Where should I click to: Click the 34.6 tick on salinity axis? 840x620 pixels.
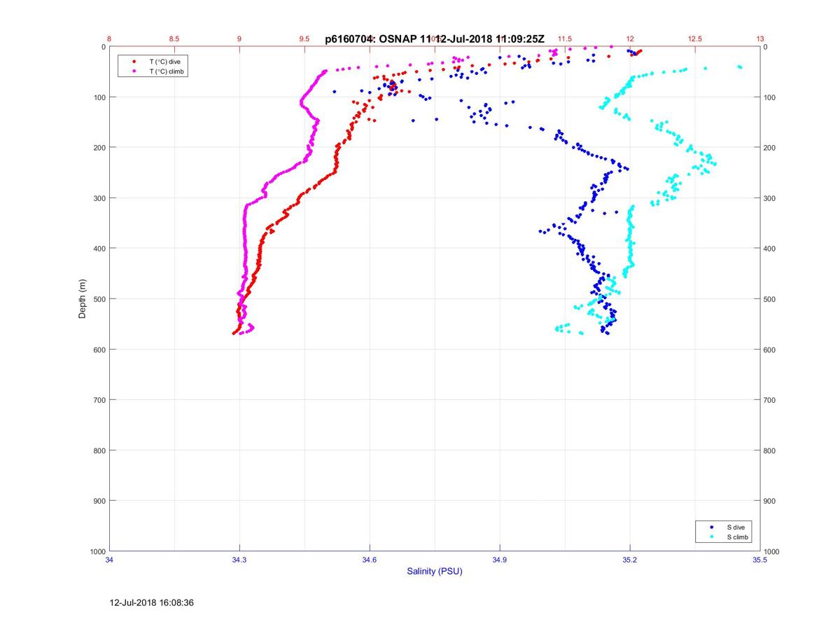point(370,560)
